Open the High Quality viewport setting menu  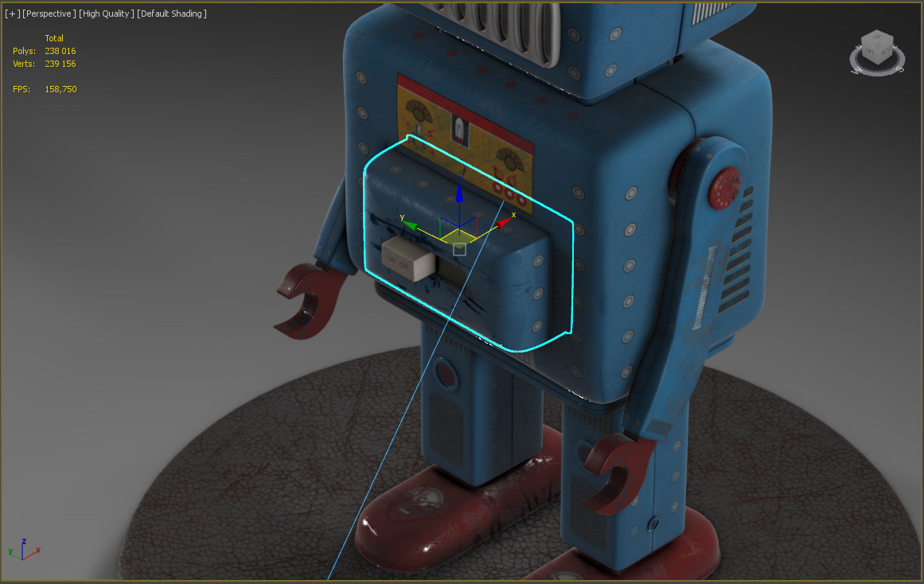[x=106, y=14]
